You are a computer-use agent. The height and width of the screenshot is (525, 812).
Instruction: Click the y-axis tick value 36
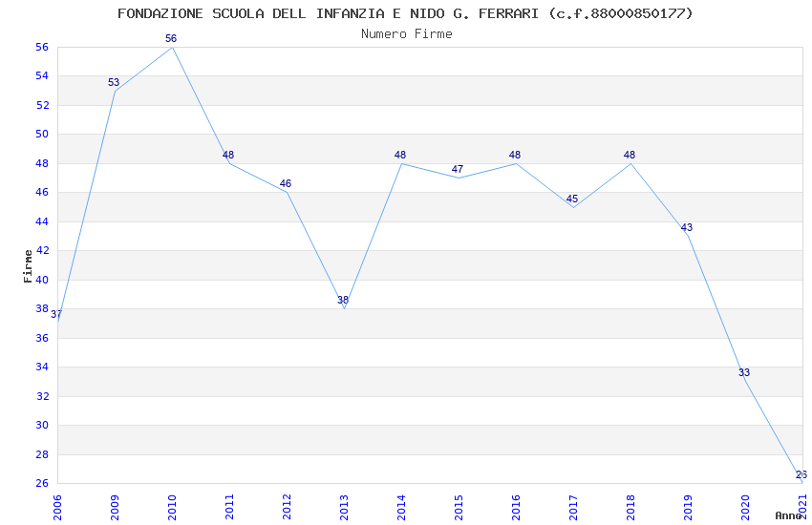42,338
